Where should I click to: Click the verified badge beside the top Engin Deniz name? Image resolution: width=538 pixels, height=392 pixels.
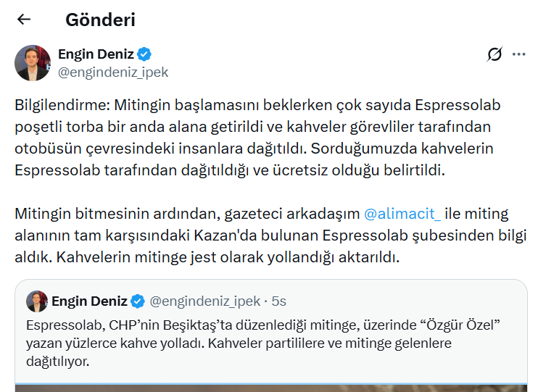click(x=144, y=54)
